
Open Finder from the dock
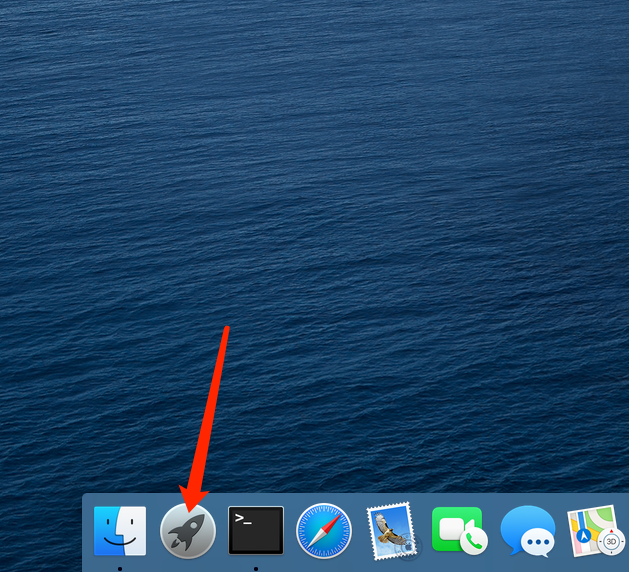click(x=120, y=530)
